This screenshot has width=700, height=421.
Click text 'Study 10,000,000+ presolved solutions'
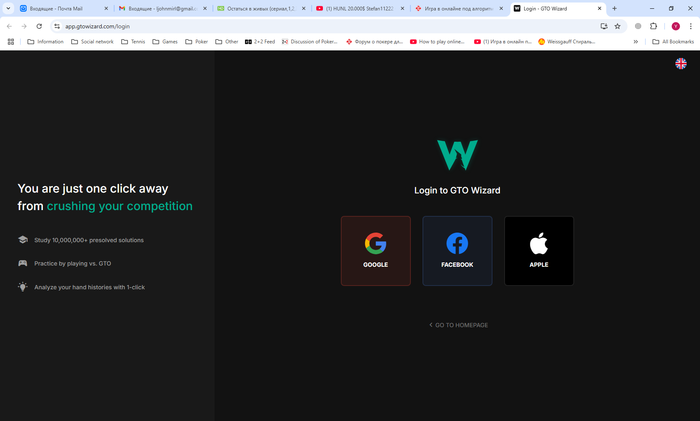coord(89,240)
